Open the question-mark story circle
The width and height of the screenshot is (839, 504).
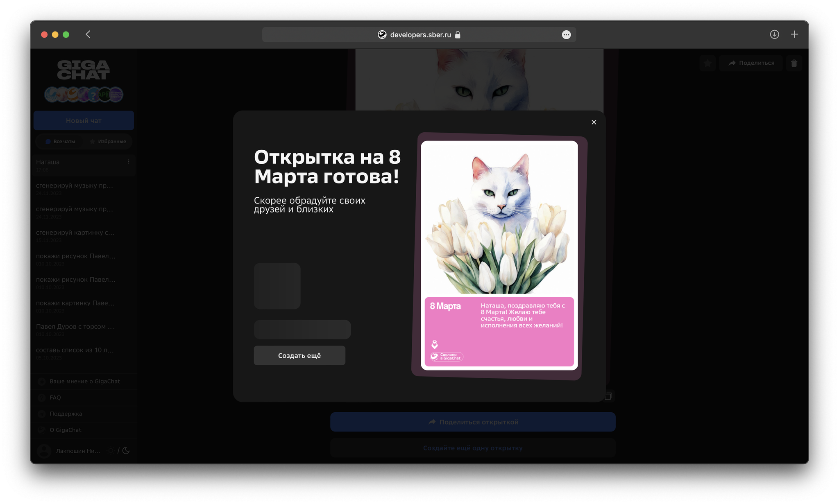pos(94,95)
